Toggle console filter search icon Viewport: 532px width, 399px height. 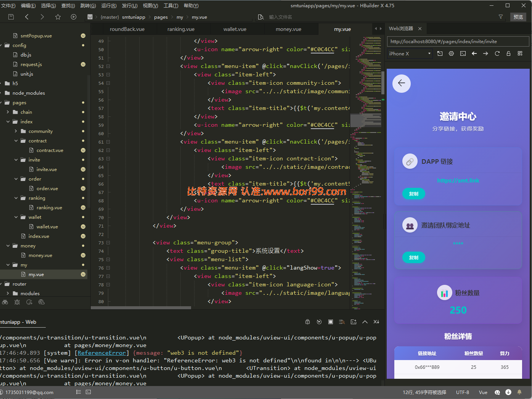(x=342, y=322)
